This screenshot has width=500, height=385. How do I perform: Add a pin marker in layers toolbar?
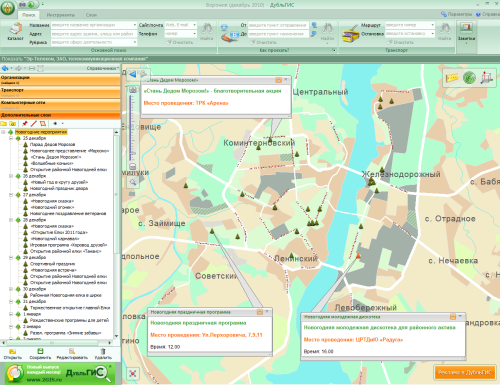[25, 124]
